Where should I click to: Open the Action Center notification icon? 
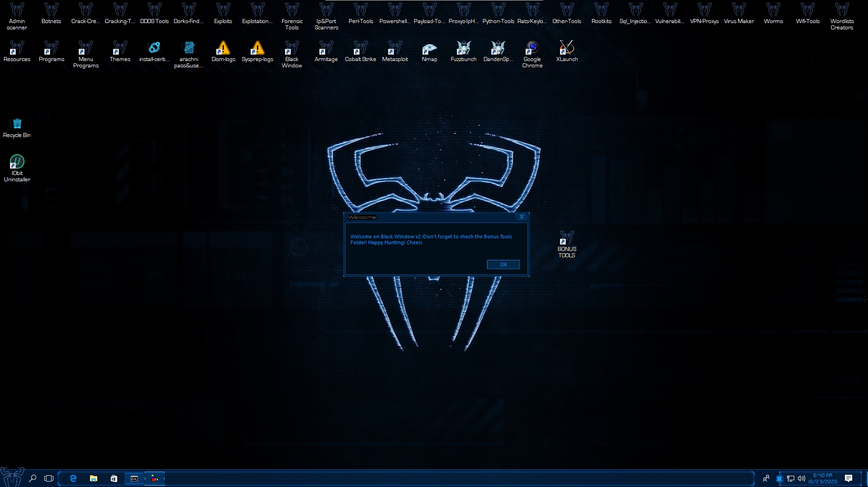click(x=849, y=478)
